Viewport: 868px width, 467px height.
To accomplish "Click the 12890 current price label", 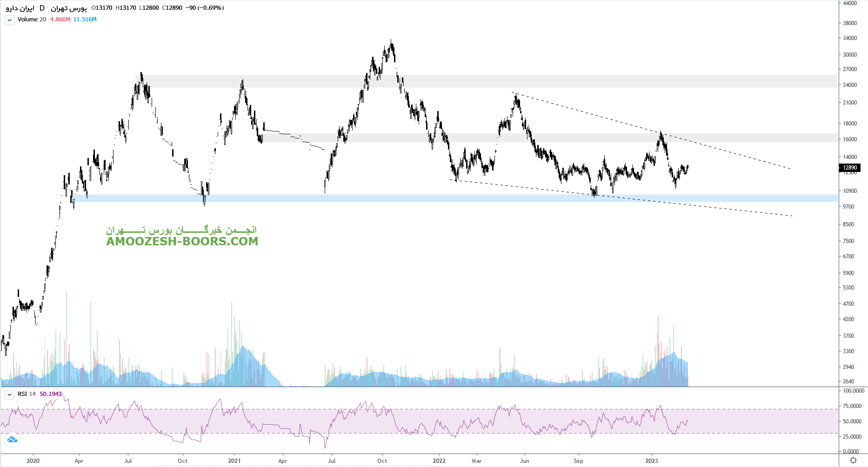I will (849, 168).
